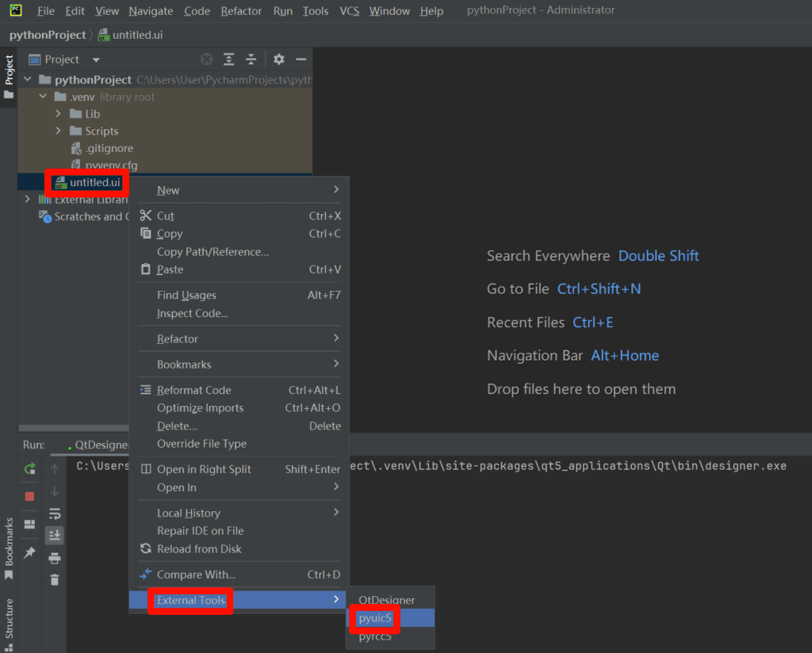This screenshot has width=812, height=653.
Task: Hide the Project panel with minus icon
Action: click(x=301, y=59)
